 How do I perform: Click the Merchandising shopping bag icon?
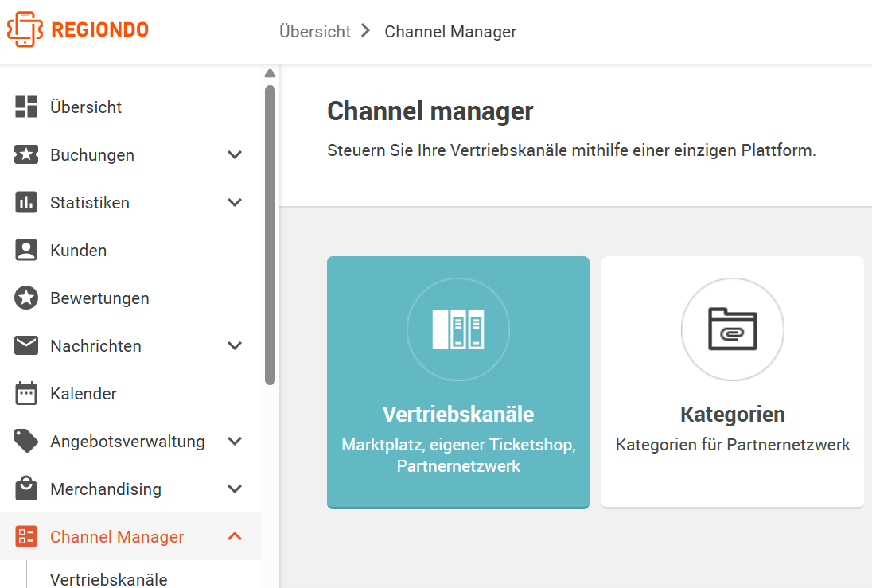point(26,489)
